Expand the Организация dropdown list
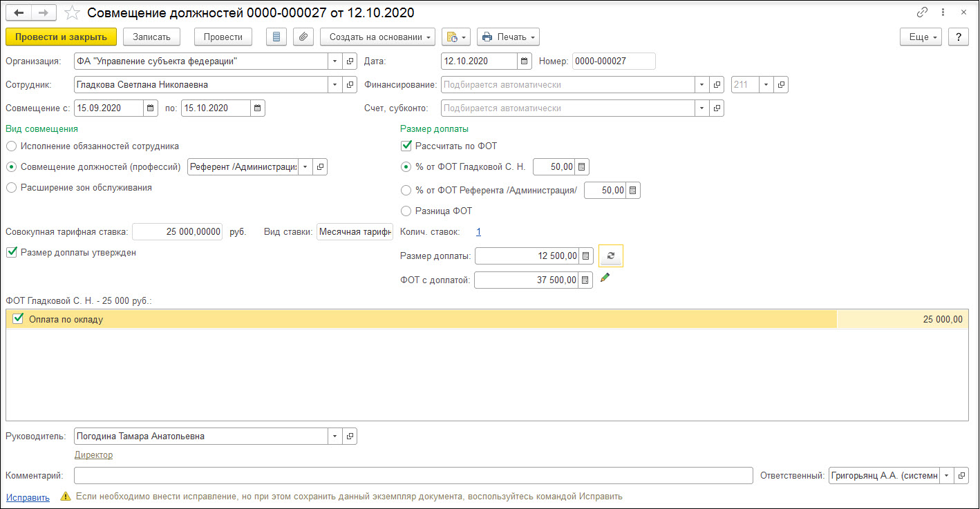Image resolution: width=980 pixels, height=509 pixels. [x=335, y=61]
